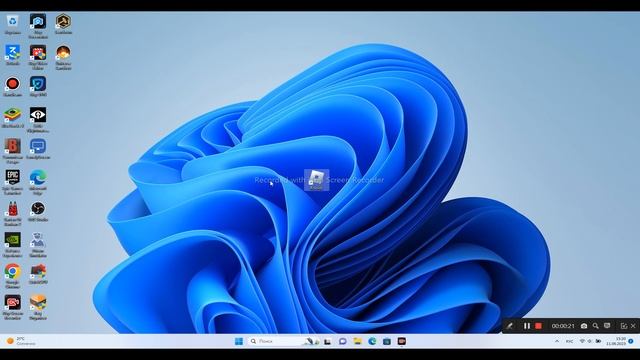Open the blue monitor-shaped desktop shortcut

[x=38, y=149]
